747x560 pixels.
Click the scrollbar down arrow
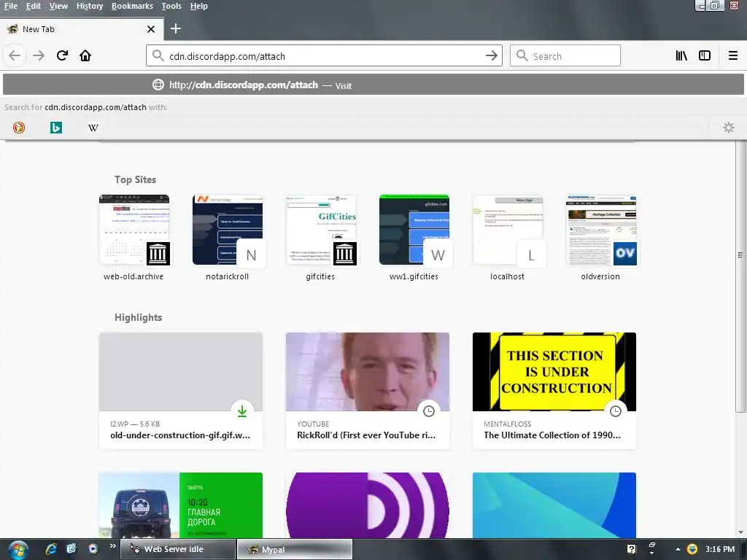pos(741,532)
